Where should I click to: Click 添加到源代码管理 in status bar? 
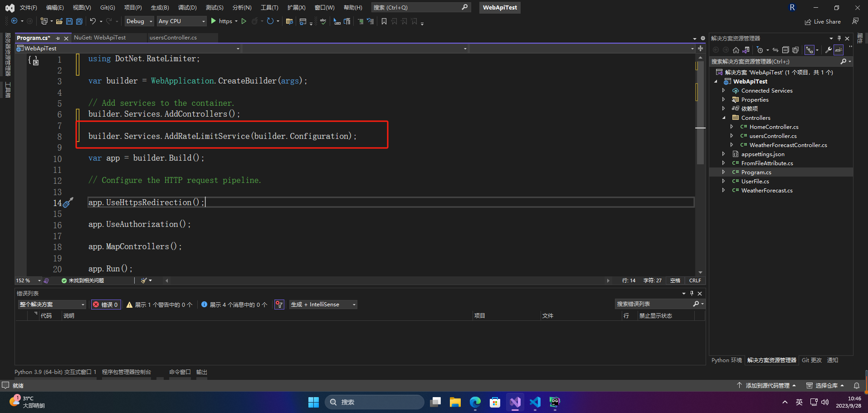[766, 385]
